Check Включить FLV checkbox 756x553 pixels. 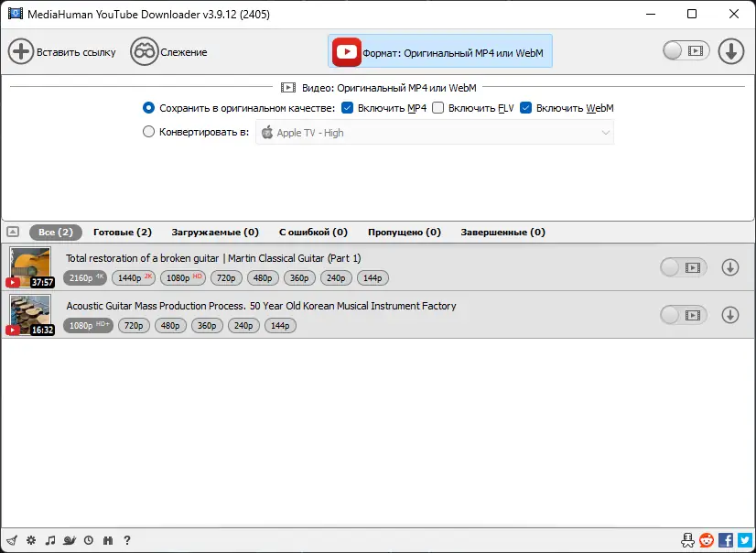(437, 108)
